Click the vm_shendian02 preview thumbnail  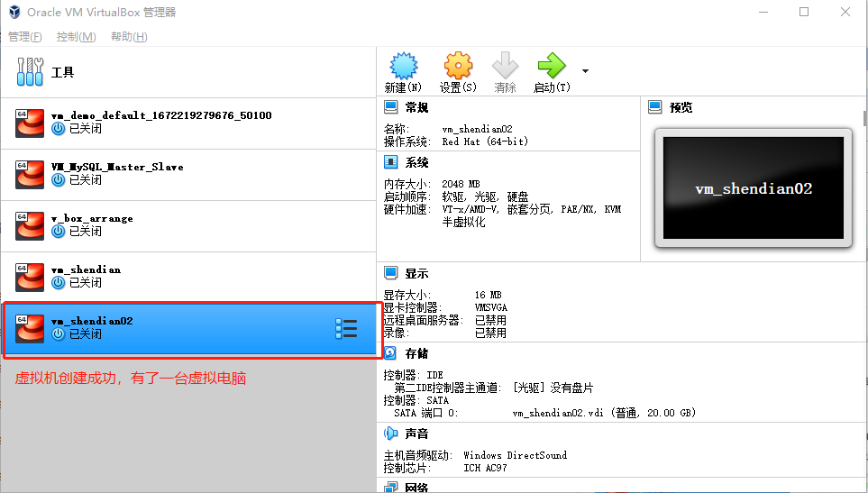click(754, 188)
